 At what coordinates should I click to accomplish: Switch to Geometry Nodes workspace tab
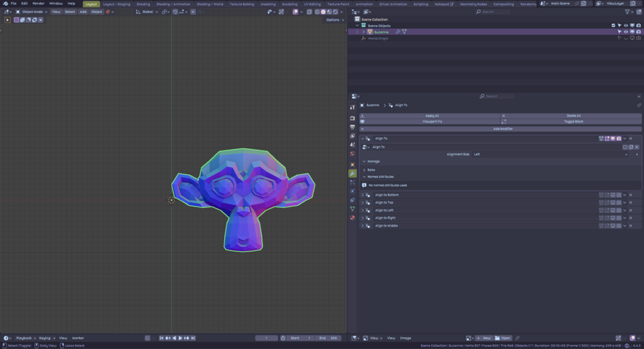pyautogui.click(x=473, y=4)
